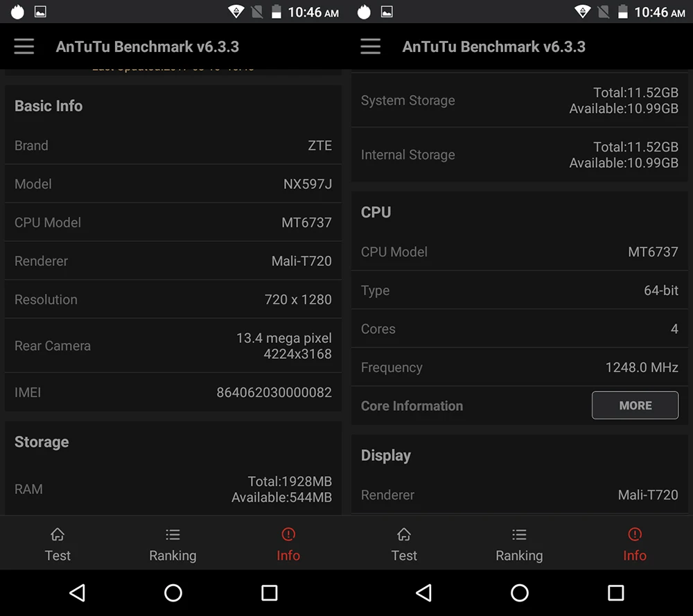Tap AnTuTu flame notification icon, left status bar
This screenshot has height=616, width=693.
(17, 12)
